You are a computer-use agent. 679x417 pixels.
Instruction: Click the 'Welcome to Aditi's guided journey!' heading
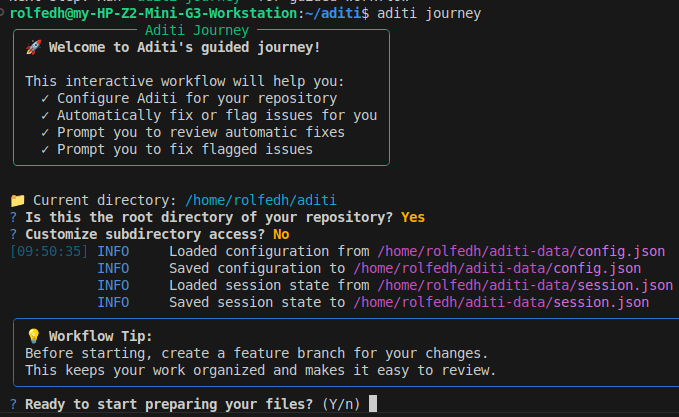184,47
